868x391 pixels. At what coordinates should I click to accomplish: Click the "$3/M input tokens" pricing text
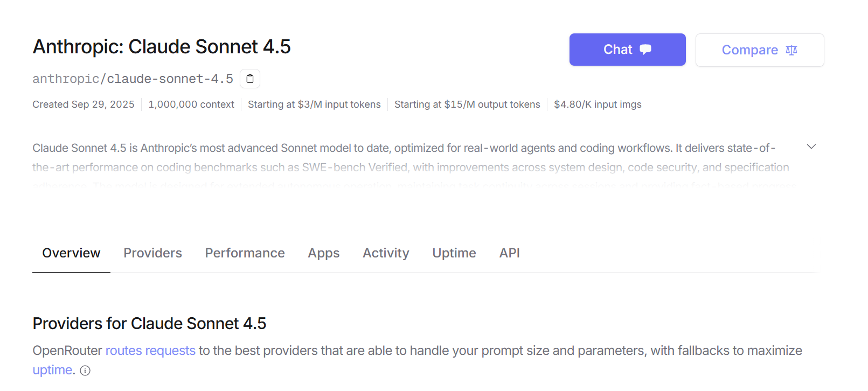[x=314, y=104]
